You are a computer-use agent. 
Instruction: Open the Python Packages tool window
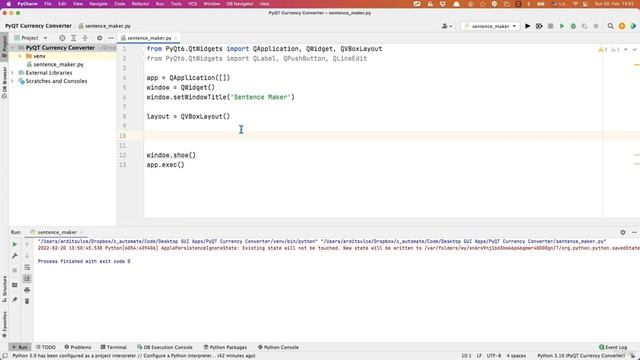[x=225, y=347]
